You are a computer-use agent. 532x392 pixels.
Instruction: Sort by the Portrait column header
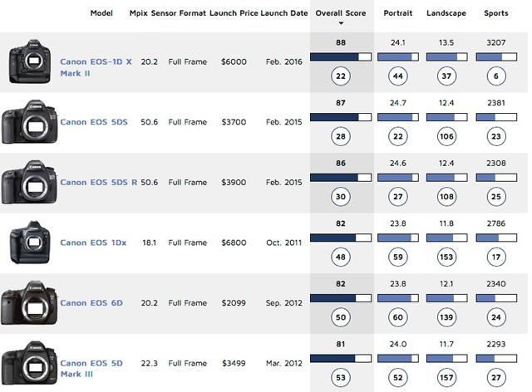click(398, 13)
